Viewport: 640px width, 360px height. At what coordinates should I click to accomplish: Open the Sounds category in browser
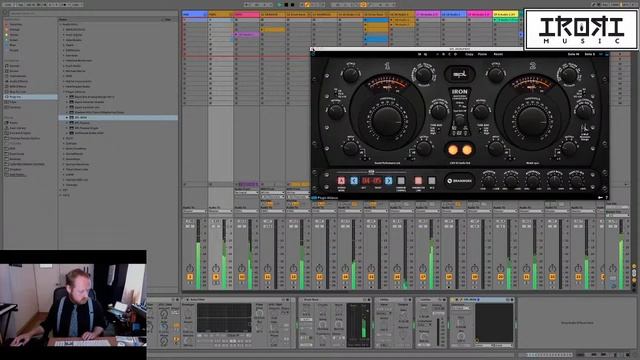[x=14, y=66]
